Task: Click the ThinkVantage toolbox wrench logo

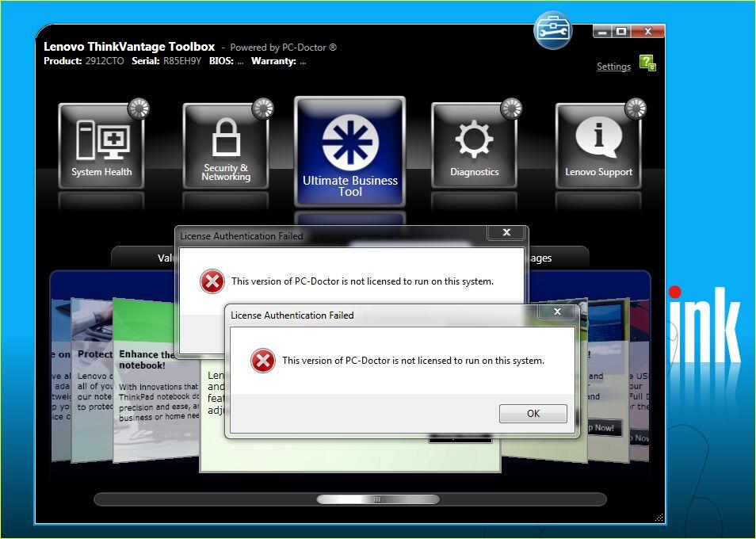Action: click(553, 30)
